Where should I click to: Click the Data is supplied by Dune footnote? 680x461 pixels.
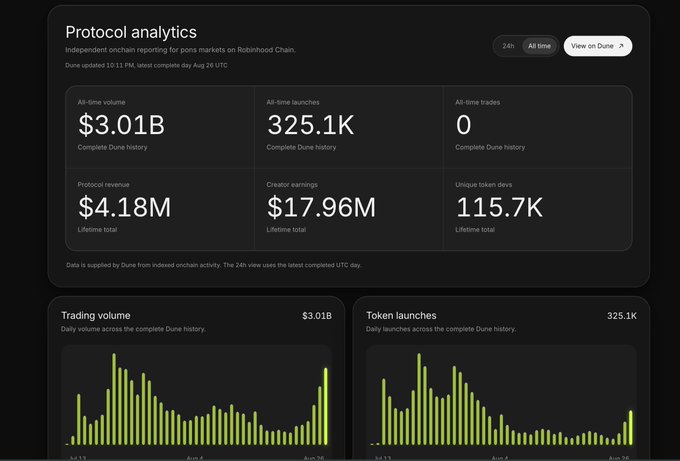click(x=214, y=265)
